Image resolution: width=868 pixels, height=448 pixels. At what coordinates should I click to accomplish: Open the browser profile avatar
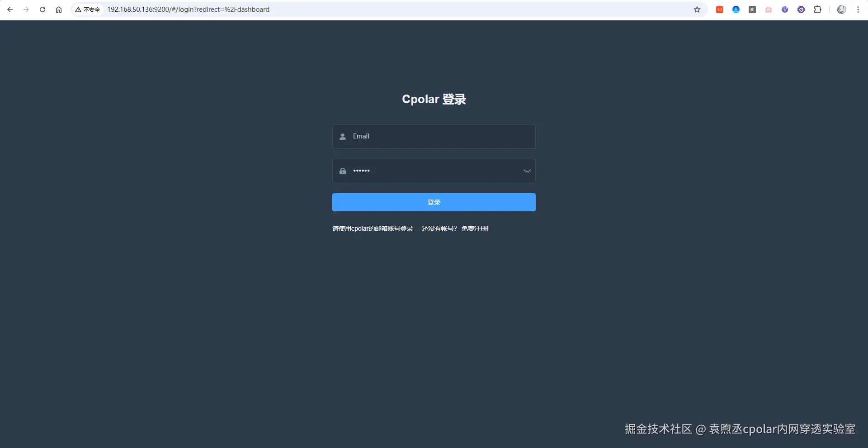842,10
